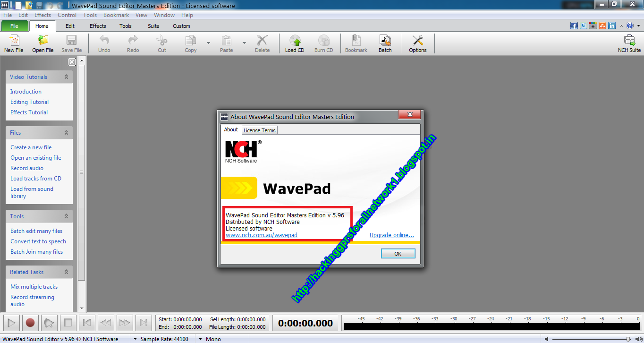Click the speaker mute icon in status bar

click(547, 339)
